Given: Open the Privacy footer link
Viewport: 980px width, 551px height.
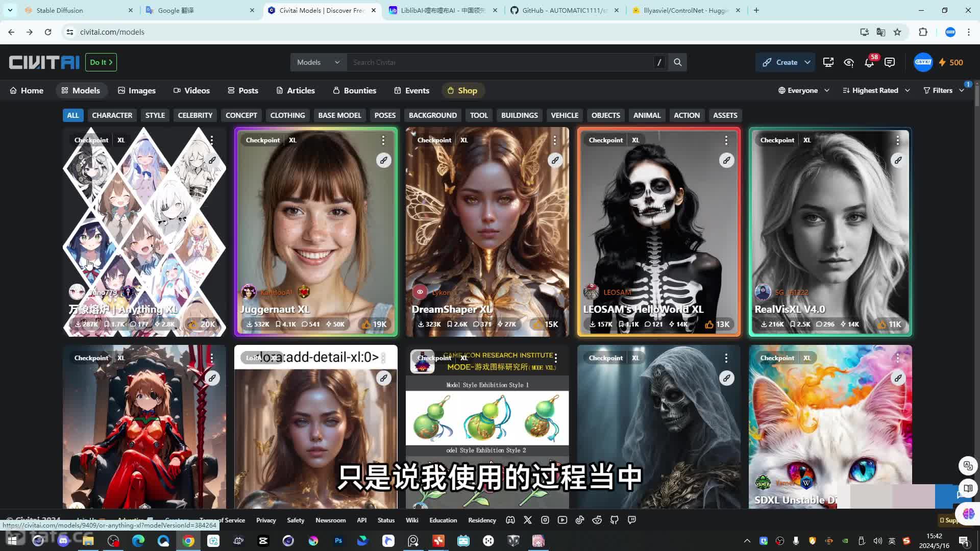Looking at the screenshot, I should pyautogui.click(x=266, y=520).
